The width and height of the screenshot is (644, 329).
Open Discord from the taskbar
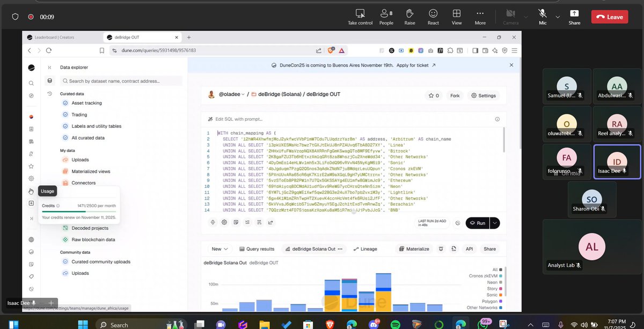pos(374,324)
